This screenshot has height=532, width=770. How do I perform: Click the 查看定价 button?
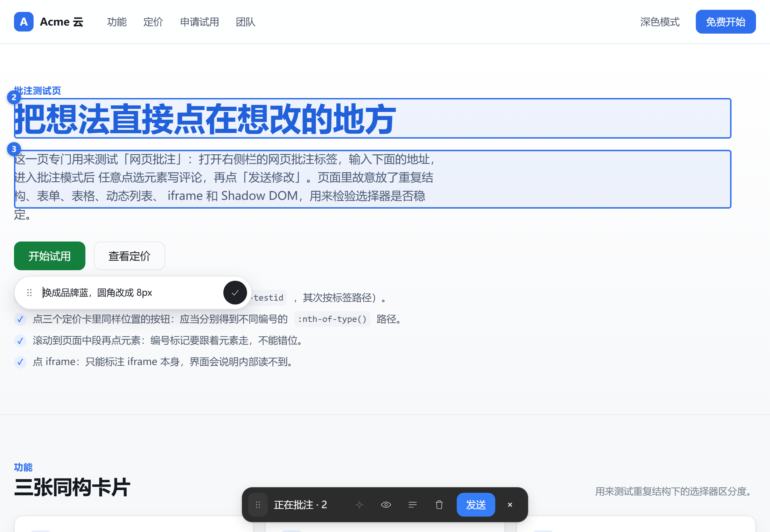coord(129,256)
